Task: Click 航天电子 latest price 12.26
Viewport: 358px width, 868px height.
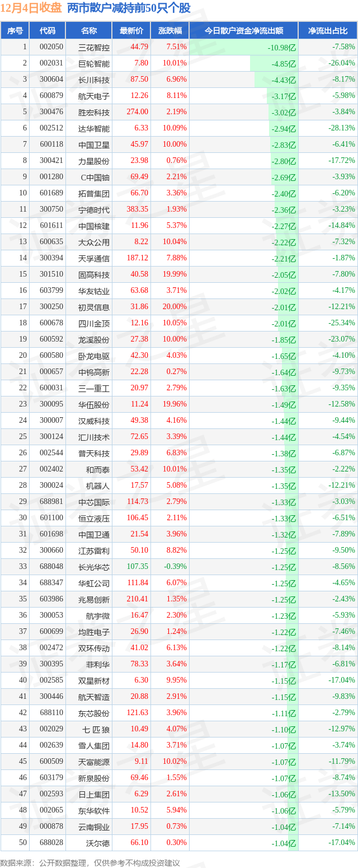Action: tap(139, 96)
